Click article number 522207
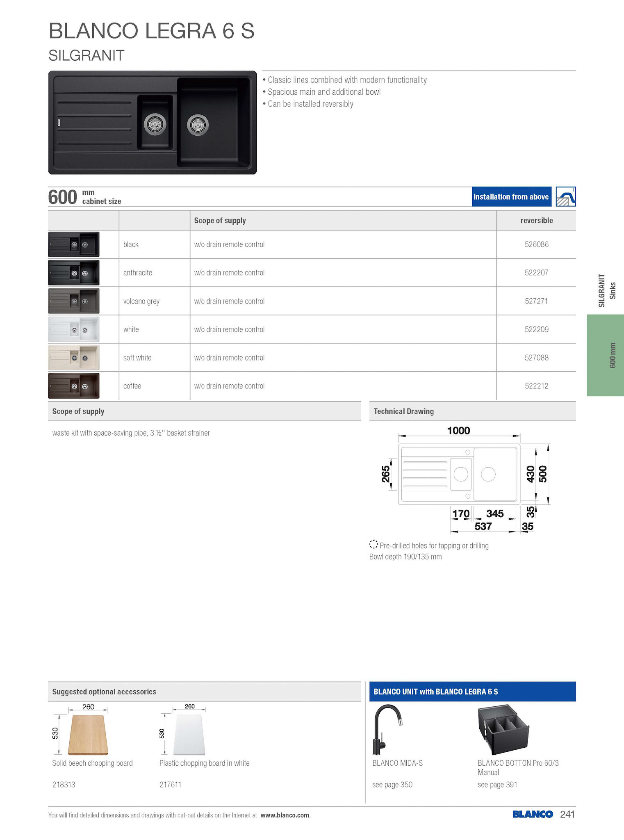624x840 pixels. 537,273
